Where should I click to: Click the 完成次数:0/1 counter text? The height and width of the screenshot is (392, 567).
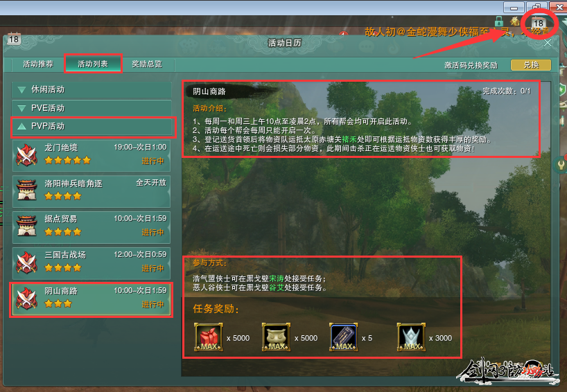(x=506, y=91)
